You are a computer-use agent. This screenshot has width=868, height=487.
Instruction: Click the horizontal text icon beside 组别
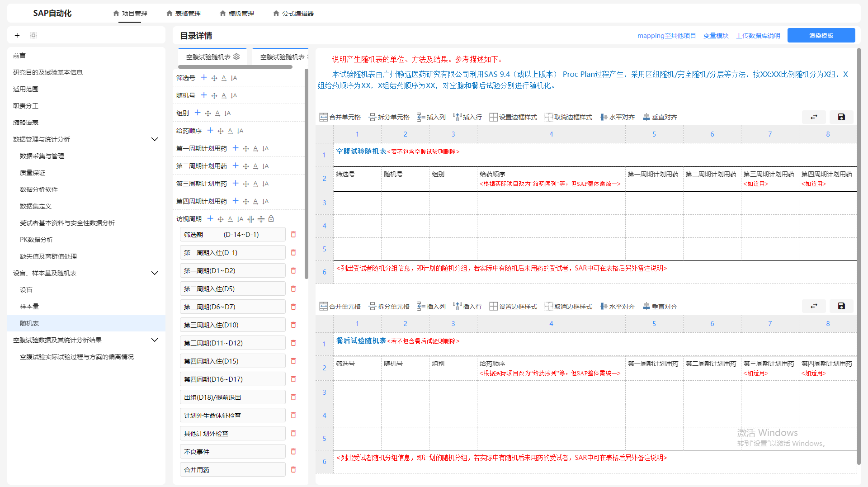[217, 113]
